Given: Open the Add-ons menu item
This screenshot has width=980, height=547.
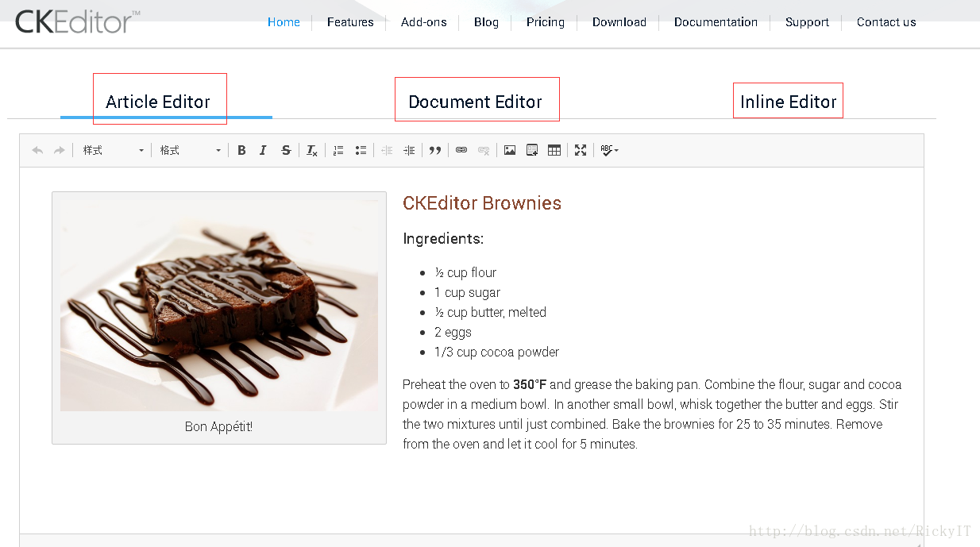Looking at the screenshot, I should 424,22.
